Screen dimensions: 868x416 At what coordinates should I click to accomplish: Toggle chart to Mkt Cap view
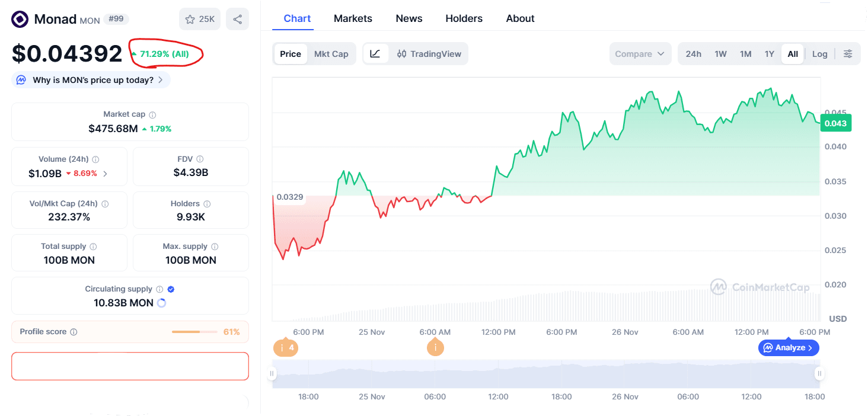(x=331, y=54)
